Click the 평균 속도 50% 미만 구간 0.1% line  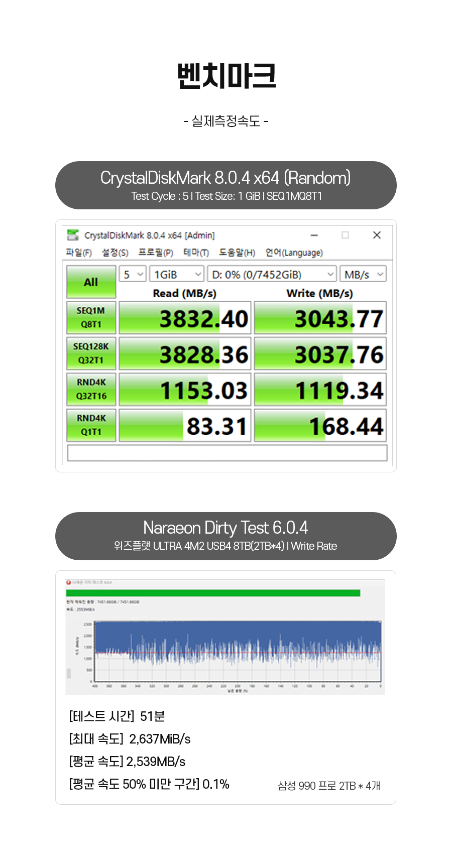[149, 784]
